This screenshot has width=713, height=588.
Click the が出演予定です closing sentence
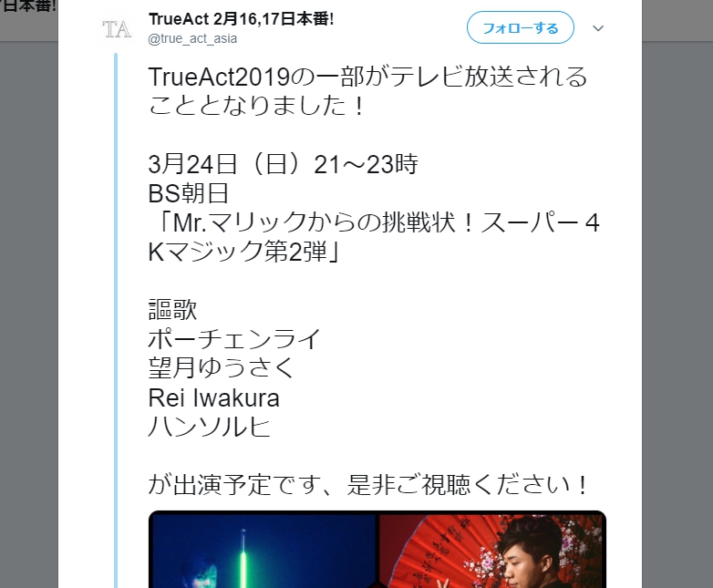coord(367,485)
